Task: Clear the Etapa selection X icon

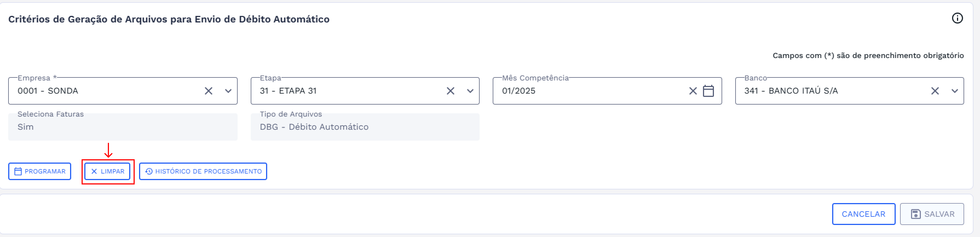Action: tap(450, 91)
